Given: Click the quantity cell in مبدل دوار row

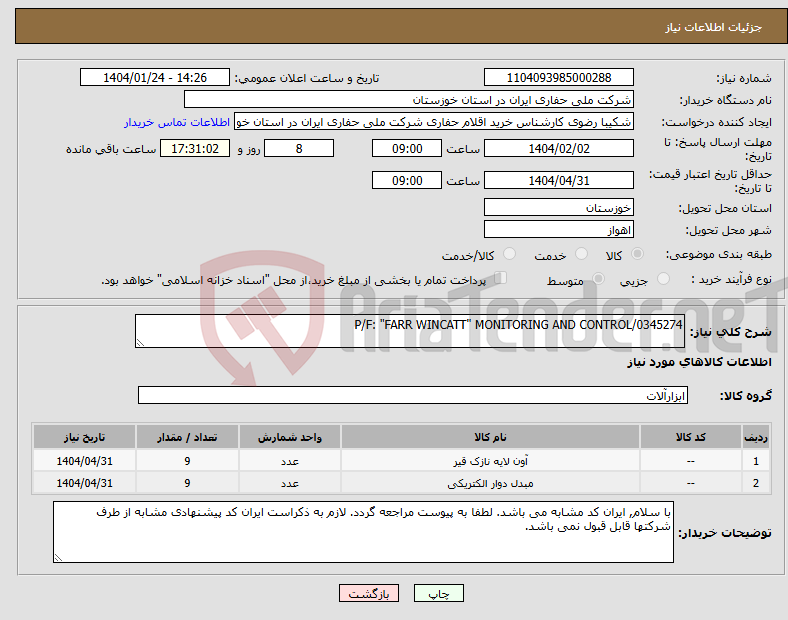Looking at the screenshot, I should (187, 483).
